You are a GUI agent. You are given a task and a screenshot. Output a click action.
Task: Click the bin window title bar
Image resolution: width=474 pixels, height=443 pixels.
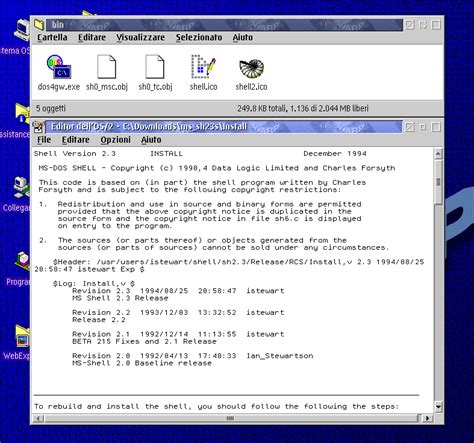point(223,25)
